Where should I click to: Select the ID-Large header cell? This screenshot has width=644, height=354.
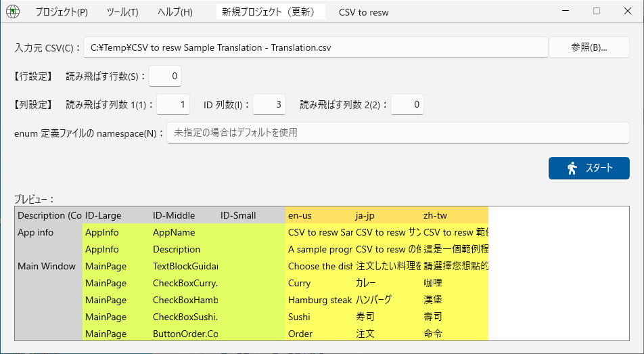point(116,215)
